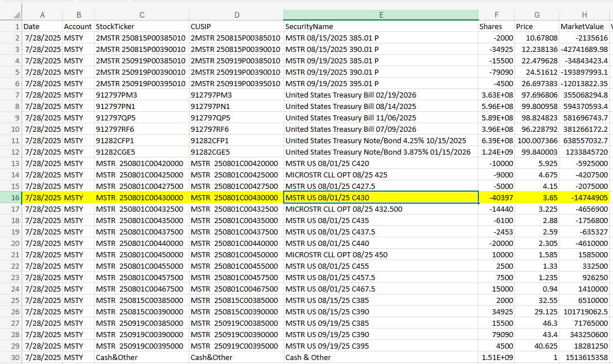Viewport: 613px width, 364px height.
Task: Select column C header
Action: [x=142, y=15]
